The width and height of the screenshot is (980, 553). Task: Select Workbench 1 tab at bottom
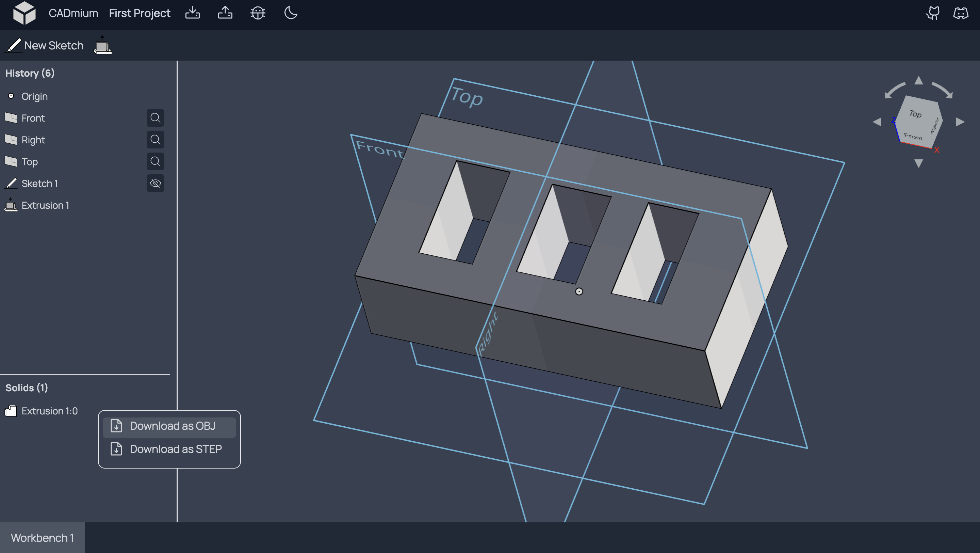coord(43,537)
